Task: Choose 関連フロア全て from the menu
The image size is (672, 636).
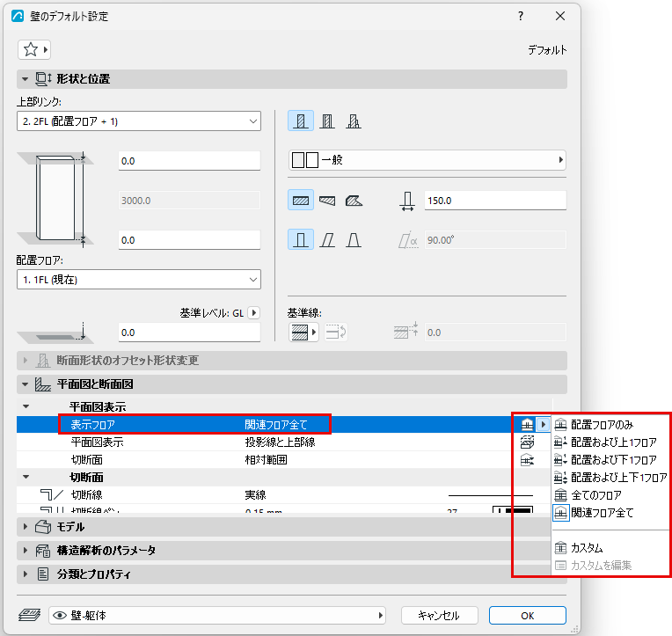Action: [610, 513]
